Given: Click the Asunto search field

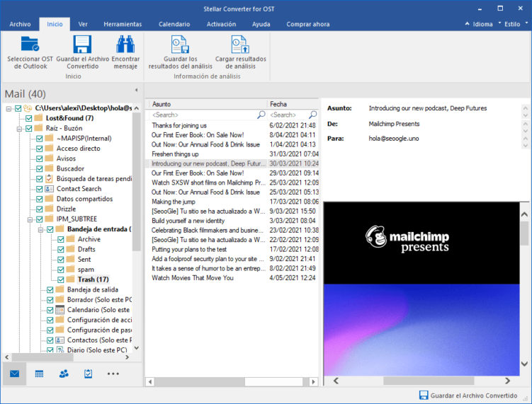Looking at the screenshot, I should (203, 115).
